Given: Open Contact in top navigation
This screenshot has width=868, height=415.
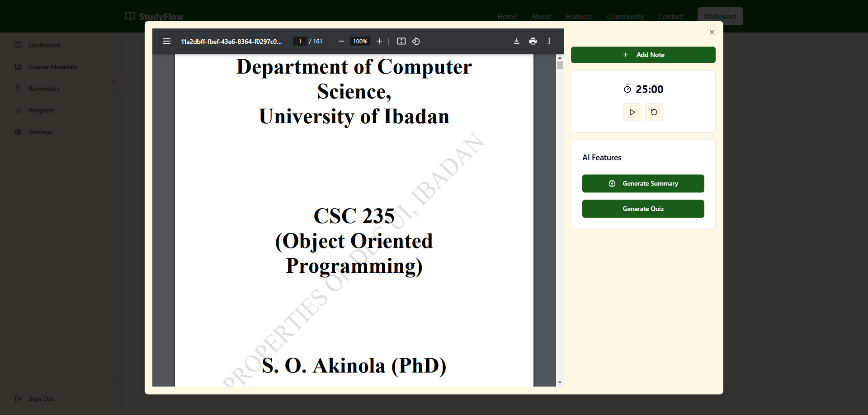Looking at the screenshot, I should click(670, 16).
